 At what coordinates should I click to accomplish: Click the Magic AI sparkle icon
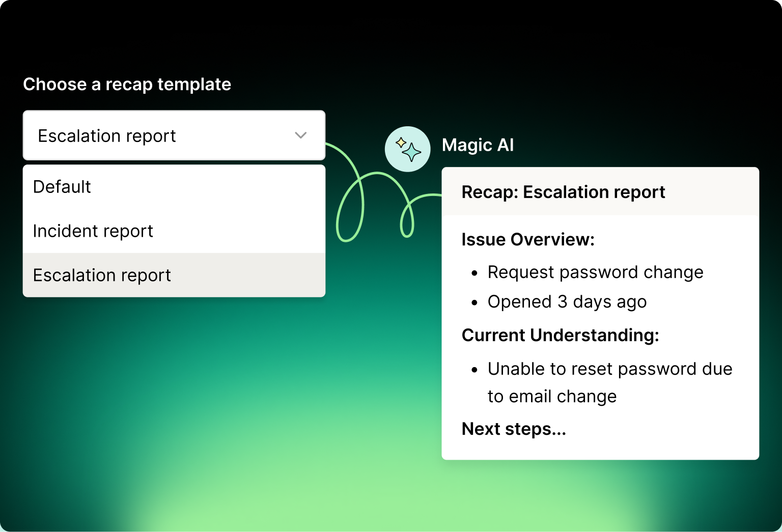click(x=408, y=149)
